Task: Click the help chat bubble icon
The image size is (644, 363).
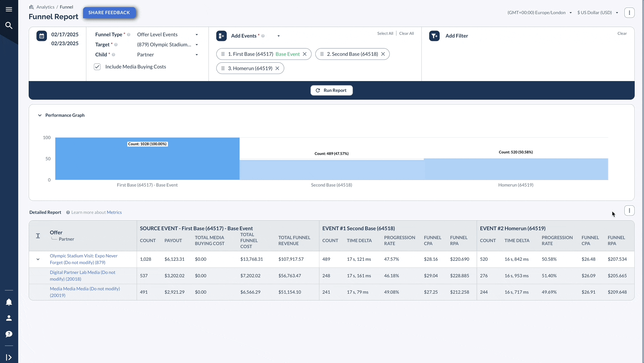Action: (9, 334)
